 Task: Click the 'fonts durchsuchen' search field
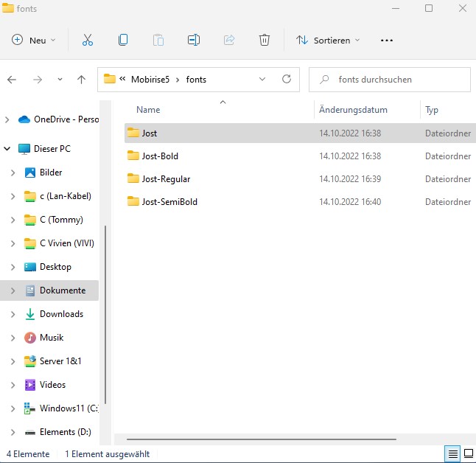(x=398, y=80)
